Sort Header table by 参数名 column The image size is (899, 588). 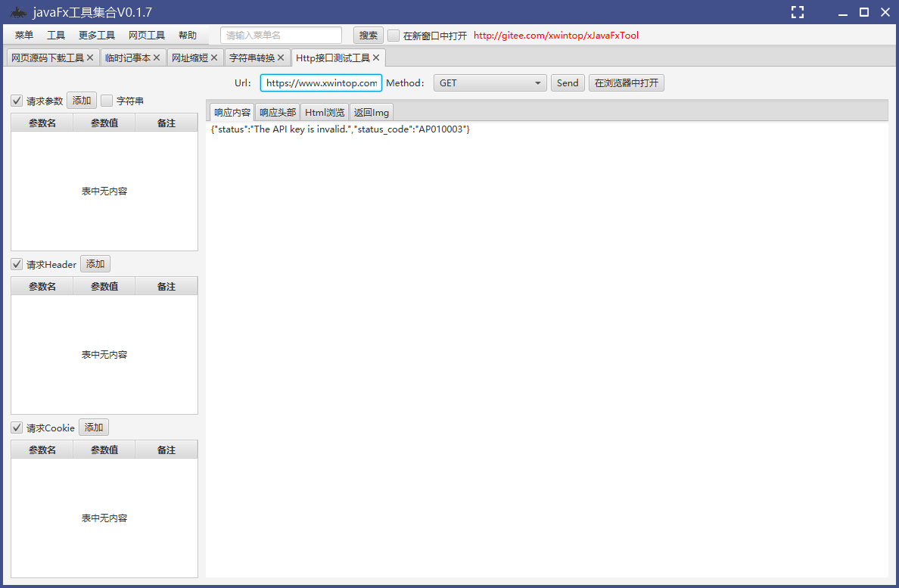coord(42,286)
